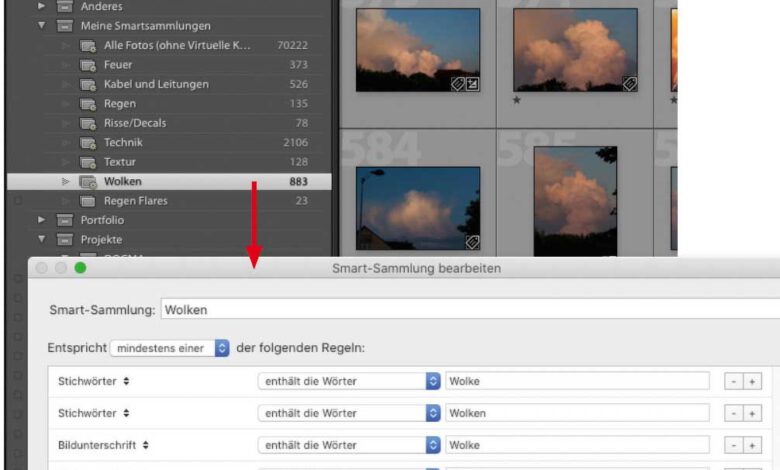
Task: Click the Technik smart collection icon
Action: click(88, 143)
